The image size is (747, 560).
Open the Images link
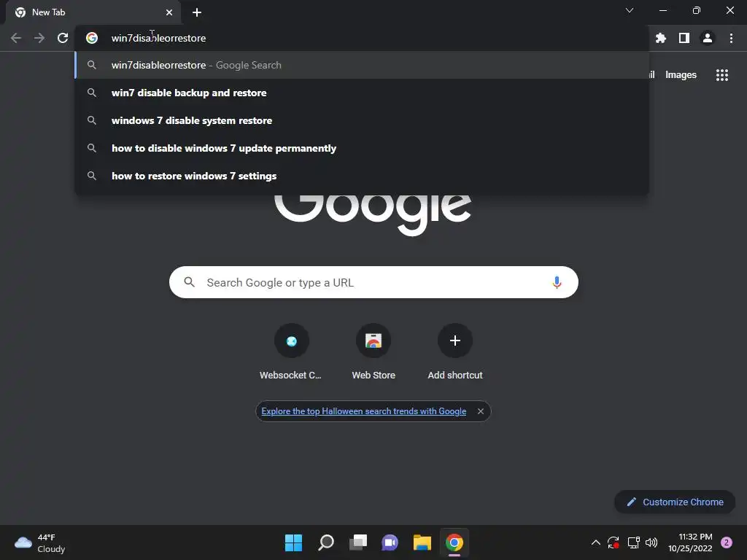(681, 75)
